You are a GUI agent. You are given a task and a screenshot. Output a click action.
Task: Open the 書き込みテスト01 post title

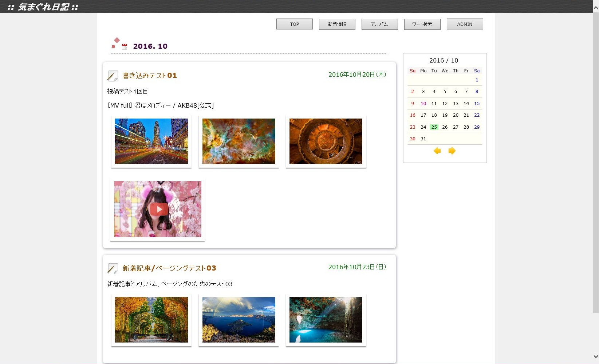(x=150, y=76)
